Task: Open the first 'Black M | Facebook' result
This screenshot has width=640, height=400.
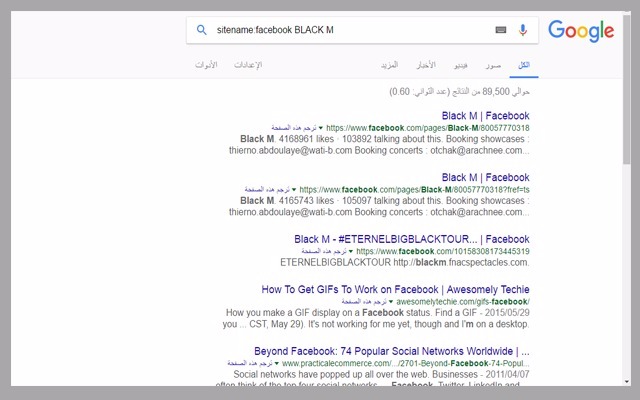Action: click(x=485, y=115)
